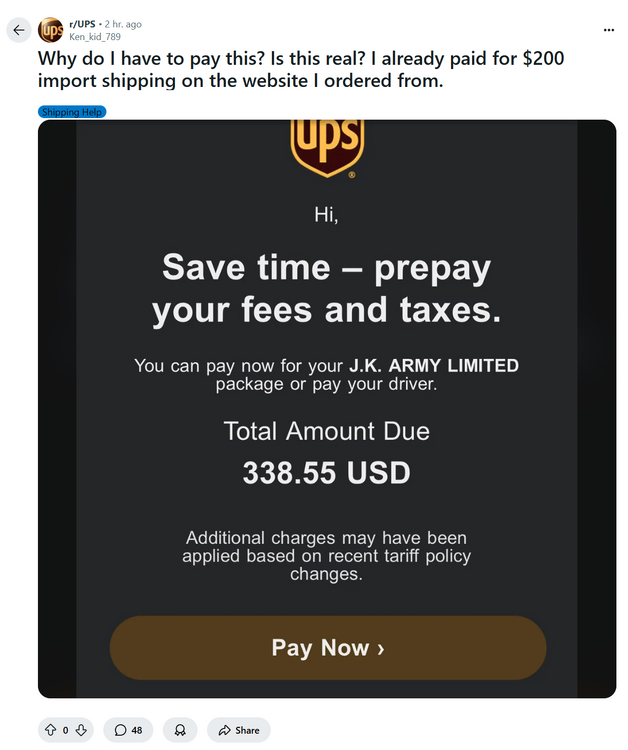Open the post's three-dot options menu
Screen dimensions: 628x750
[x=610, y=29]
